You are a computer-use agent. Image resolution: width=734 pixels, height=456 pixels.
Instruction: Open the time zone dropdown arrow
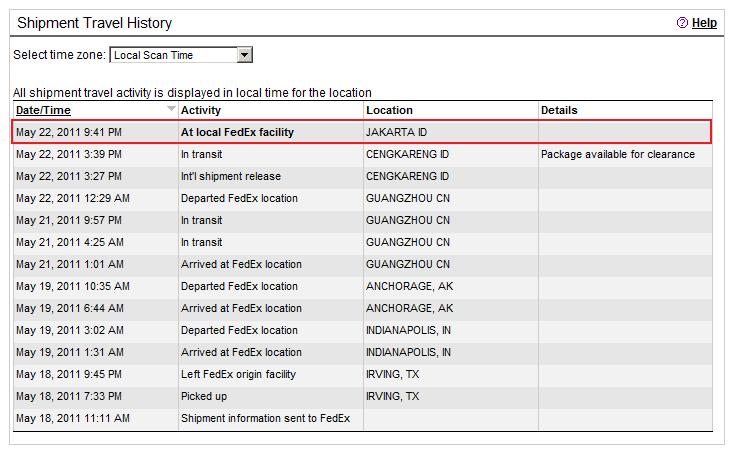click(244, 55)
